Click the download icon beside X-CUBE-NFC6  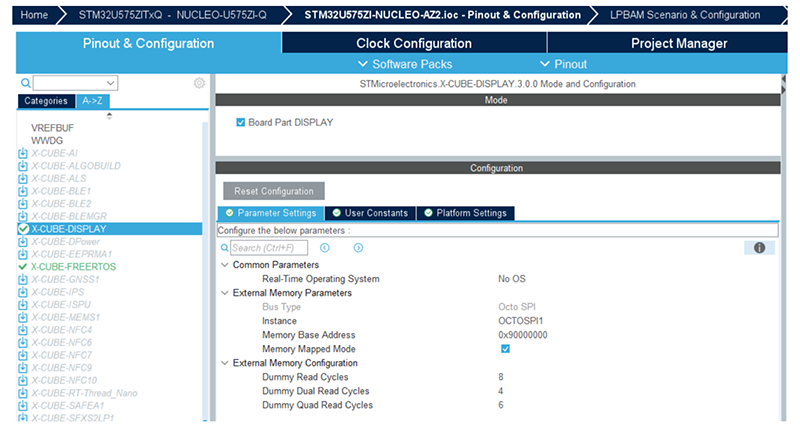22,342
